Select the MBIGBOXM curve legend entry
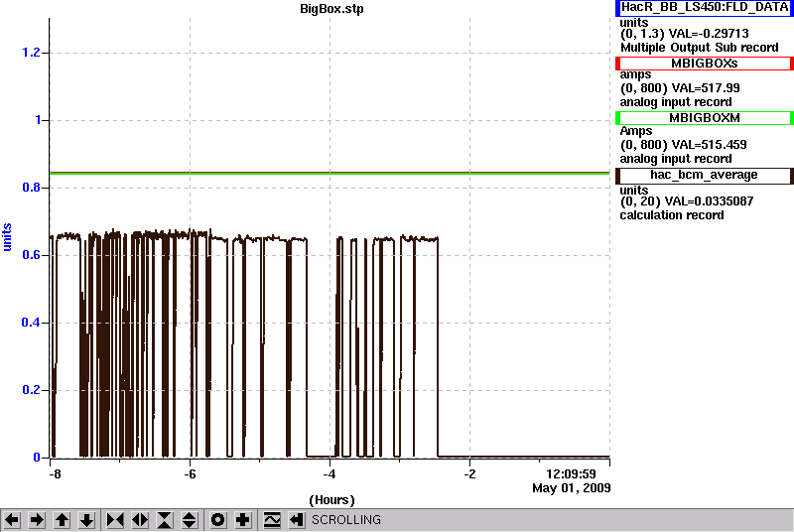Viewport: 794px width, 532px height. point(705,118)
